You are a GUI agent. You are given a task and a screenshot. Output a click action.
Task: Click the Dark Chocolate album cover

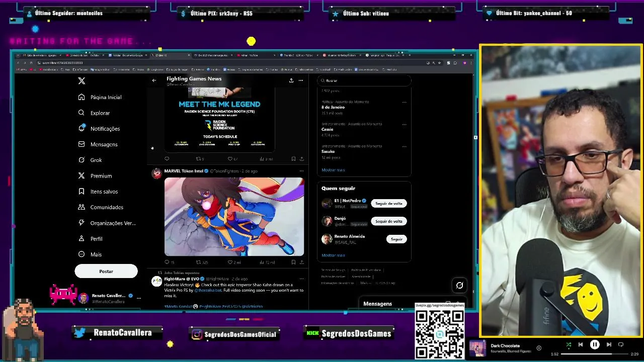(x=477, y=348)
